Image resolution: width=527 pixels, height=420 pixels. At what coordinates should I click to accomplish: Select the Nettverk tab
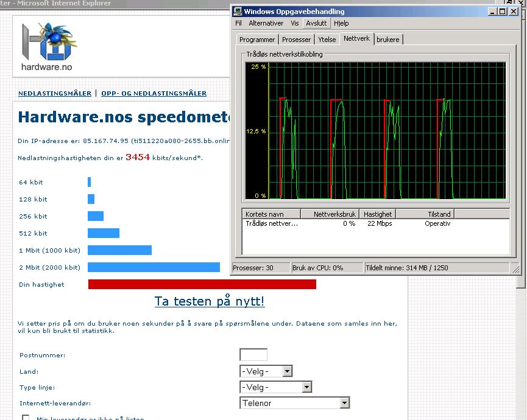pyautogui.click(x=356, y=38)
